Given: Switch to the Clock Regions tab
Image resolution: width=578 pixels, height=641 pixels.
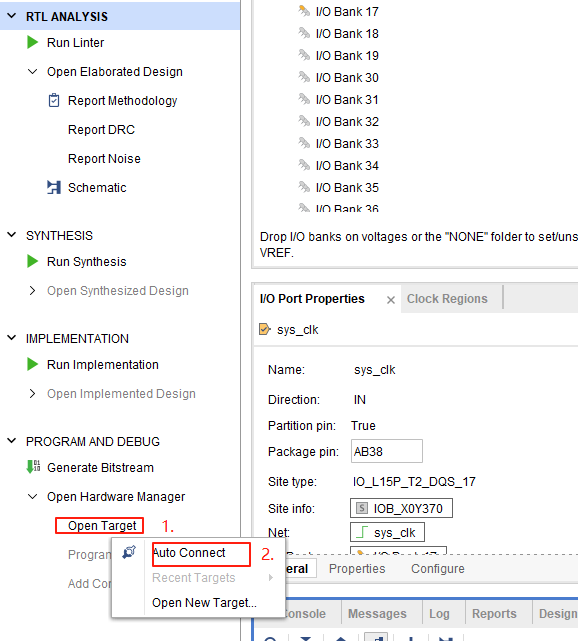Looking at the screenshot, I should pyautogui.click(x=447, y=299).
